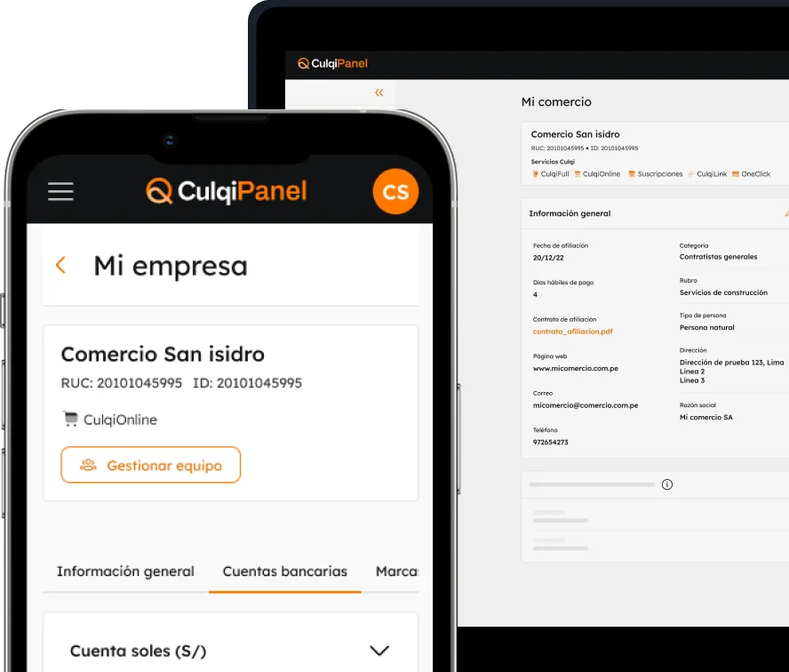The height and width of the screenshot is (672, 789).
Task: Click the info icon next to the loading placeholder
Action: click(x=667, y=484)
